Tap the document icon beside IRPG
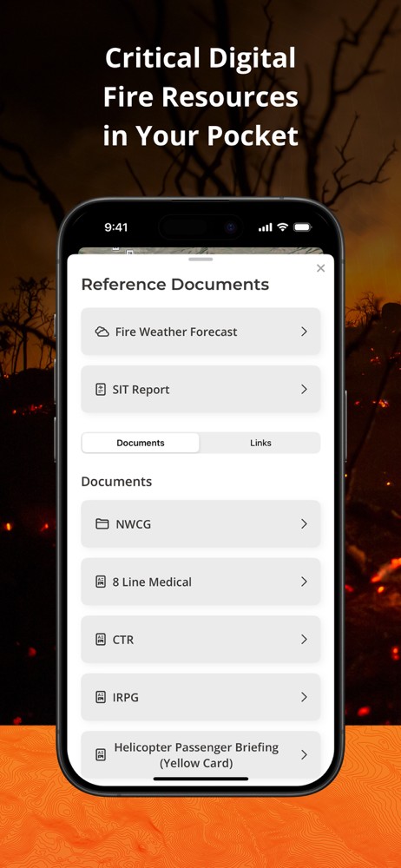The height and width of the screenshot is (868, 401). pyautogui.click(x=101, y=696)
